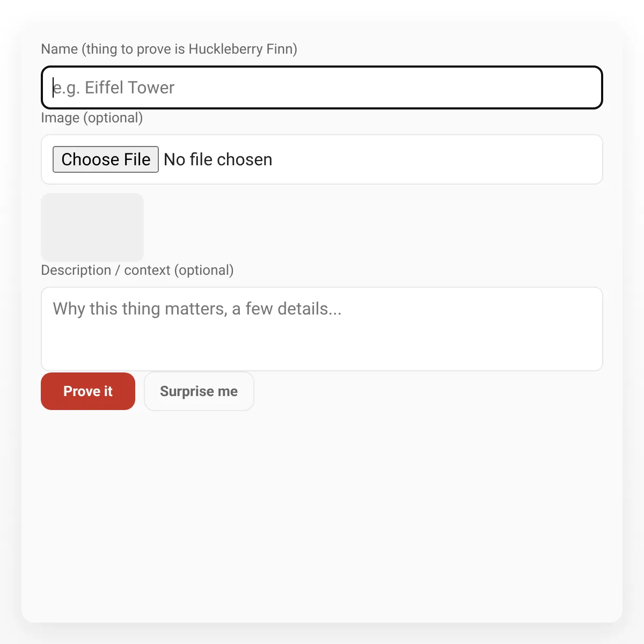Place cursor in the thing-to-prove name box
Screen dimensions: 644x644
coord(322,87)
